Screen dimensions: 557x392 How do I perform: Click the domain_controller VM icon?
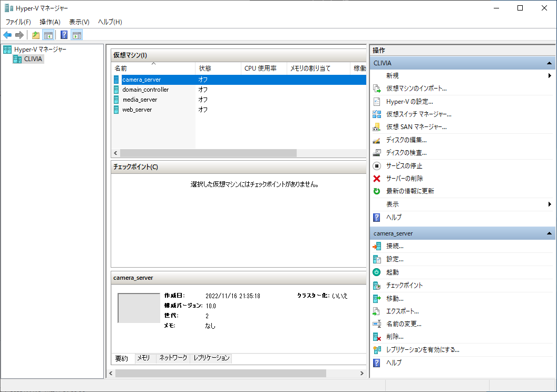pyautogui.click(x=116, y=90)
